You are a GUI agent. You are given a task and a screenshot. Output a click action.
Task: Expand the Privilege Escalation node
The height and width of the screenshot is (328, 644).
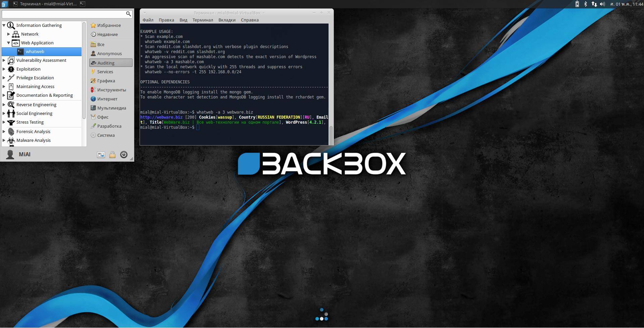pyautogui.click(x=4, y=78)
